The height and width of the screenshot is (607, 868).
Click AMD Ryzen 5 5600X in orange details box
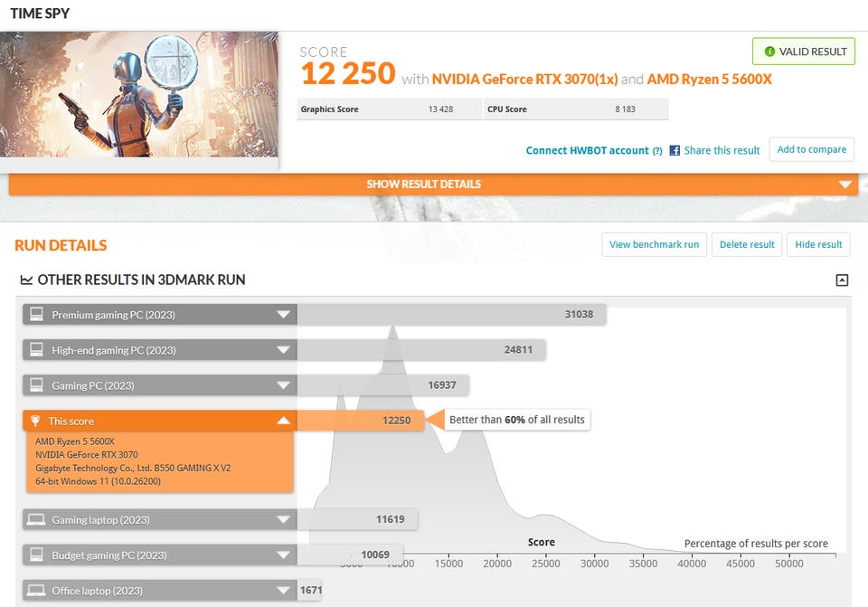click(x=75, y=441)
